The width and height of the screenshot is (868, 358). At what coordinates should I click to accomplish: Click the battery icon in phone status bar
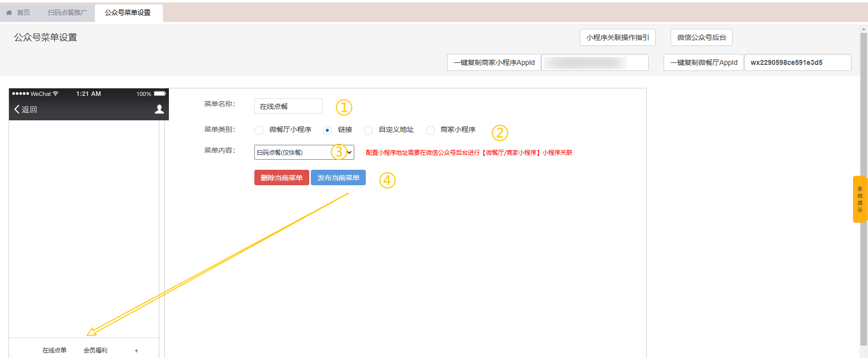point(160,93)
